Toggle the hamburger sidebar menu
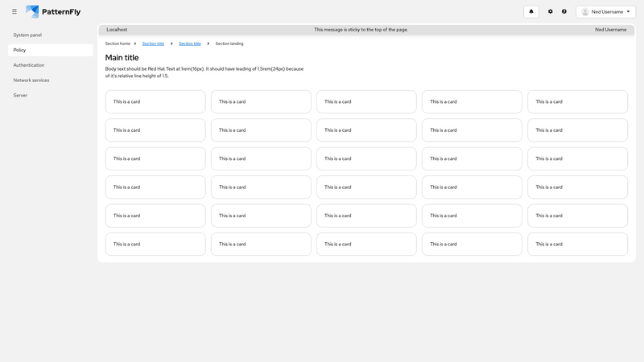This screenshot has height=362, width=644. (x=14, y=11)
